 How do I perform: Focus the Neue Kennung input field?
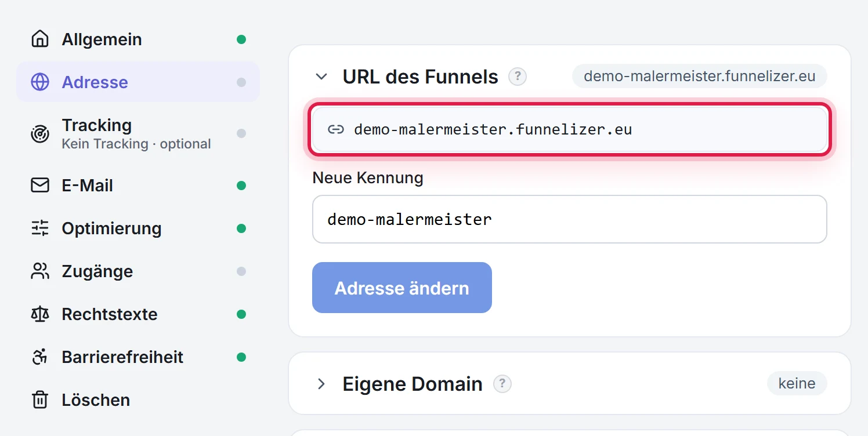click(570, 219)
